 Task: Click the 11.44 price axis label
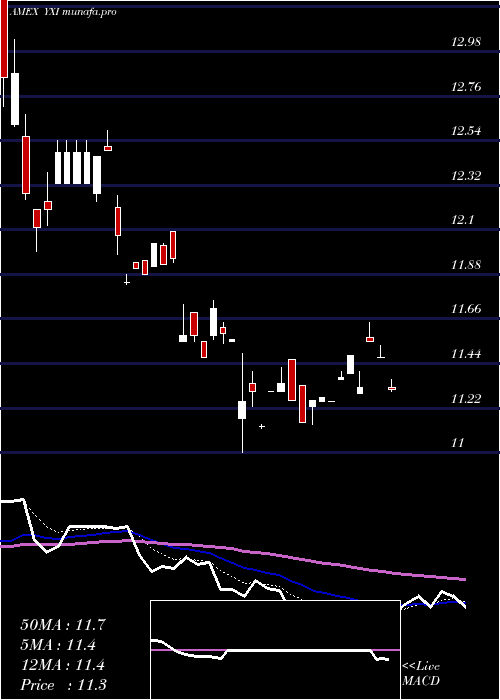(466, 354)
